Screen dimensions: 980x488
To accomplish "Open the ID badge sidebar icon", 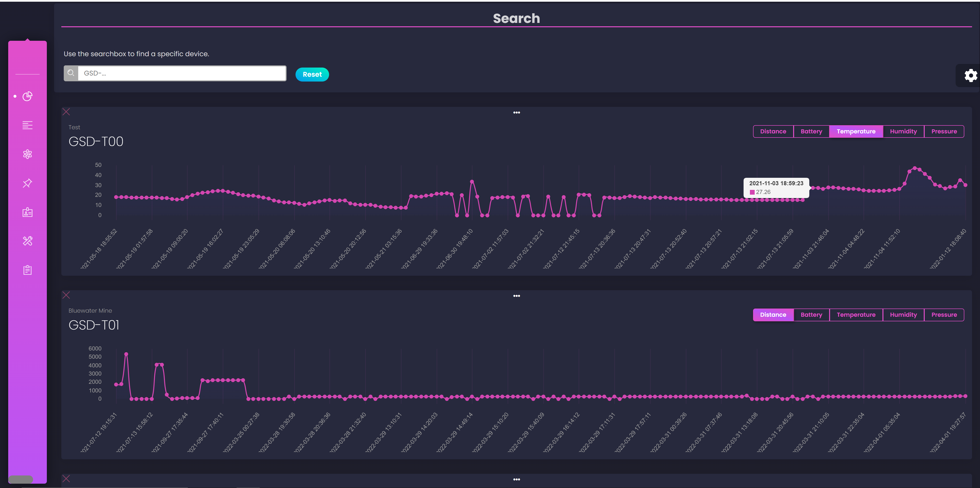I will pyautogui.click(x=27, y=212).
